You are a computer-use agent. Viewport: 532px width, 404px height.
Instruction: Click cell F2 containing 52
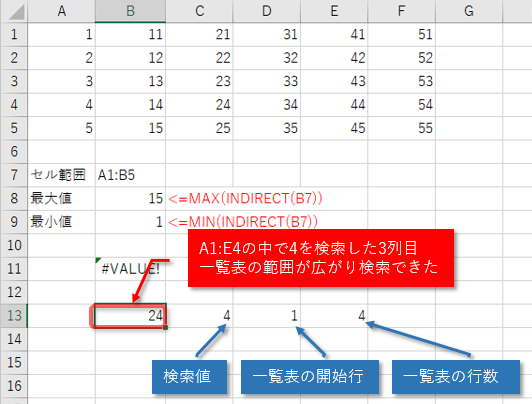pos(402,58)
